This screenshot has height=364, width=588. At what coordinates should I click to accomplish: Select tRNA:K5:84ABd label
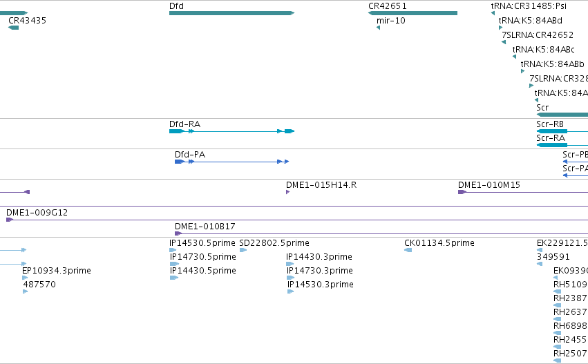pos(530,21)
